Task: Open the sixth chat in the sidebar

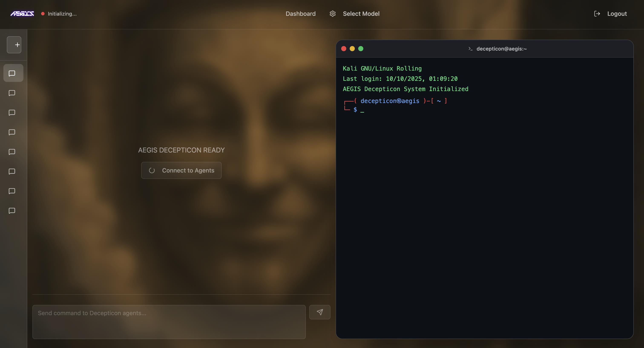Action: pyautogui.click(x=12, y=171)
